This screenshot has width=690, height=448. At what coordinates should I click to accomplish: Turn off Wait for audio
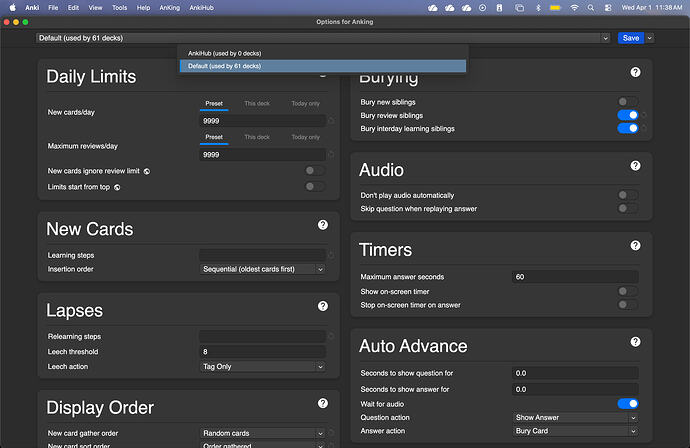point(628,404)
